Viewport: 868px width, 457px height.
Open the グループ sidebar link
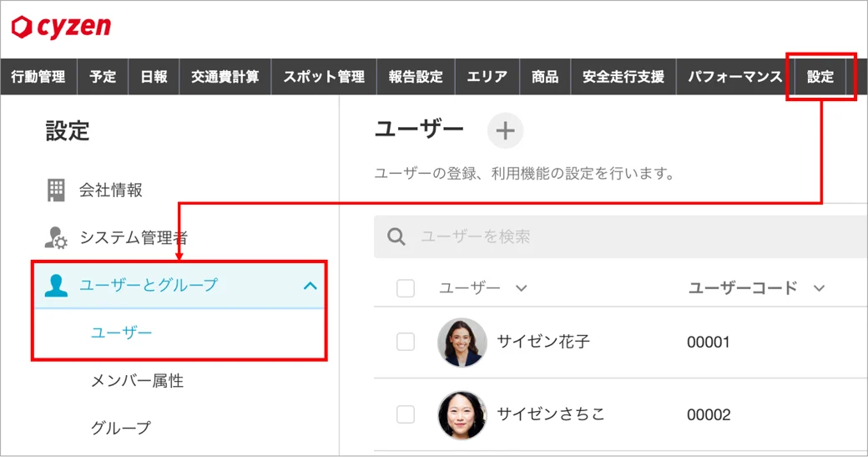[121, 428]
